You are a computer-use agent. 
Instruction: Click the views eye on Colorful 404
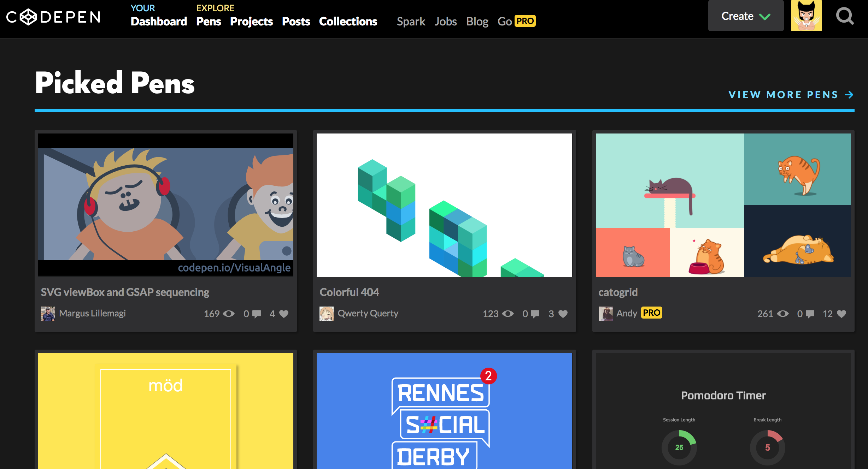click(x=508, y=314)
